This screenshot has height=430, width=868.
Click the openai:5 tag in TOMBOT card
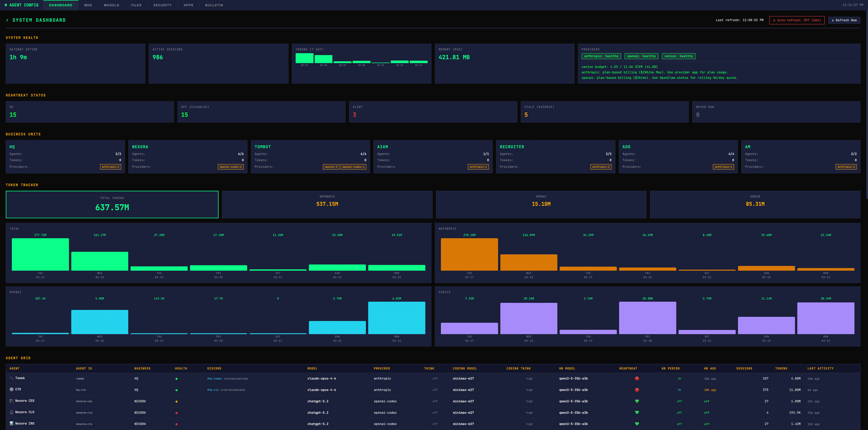coord(331,167)
